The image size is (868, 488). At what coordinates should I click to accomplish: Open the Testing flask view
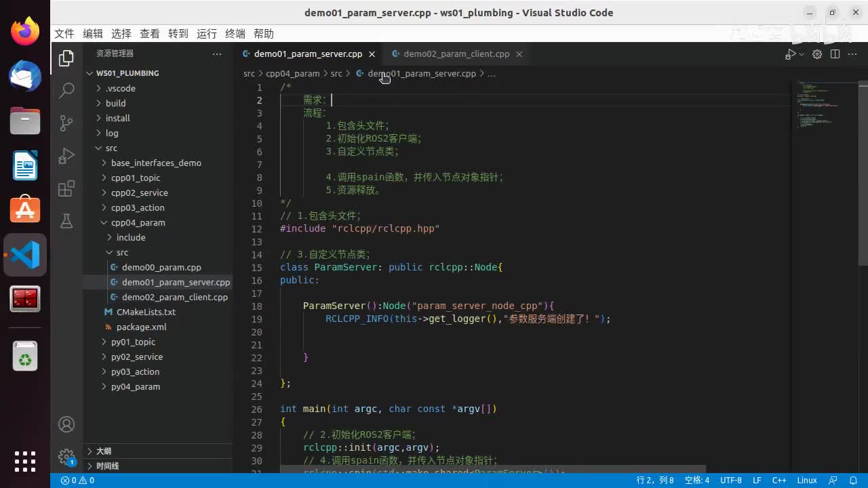[x=66, y=221]
